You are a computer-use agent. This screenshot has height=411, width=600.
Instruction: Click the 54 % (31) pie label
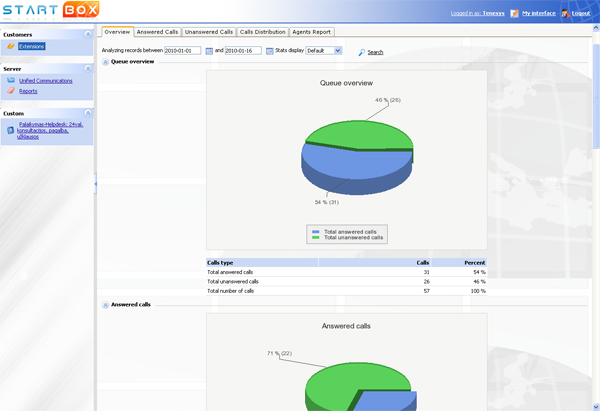pos(327,202)
